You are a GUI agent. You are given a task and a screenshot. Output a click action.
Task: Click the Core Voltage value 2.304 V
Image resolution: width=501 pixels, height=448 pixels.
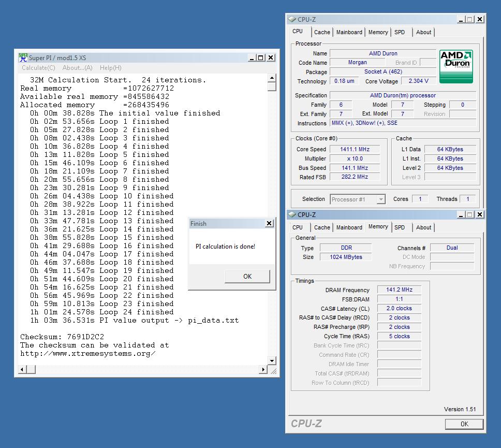point(418,81)
